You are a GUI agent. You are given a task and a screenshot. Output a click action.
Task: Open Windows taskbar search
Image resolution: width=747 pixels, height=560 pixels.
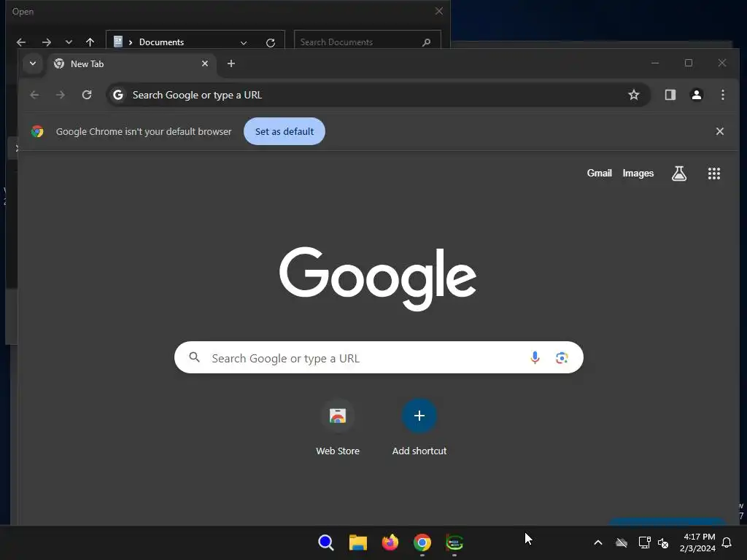326,542
